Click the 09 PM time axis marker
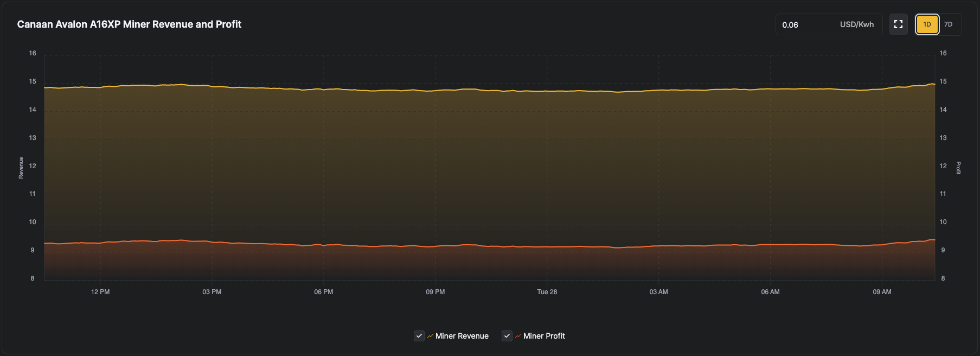980x356 pixels. (435, 292)
